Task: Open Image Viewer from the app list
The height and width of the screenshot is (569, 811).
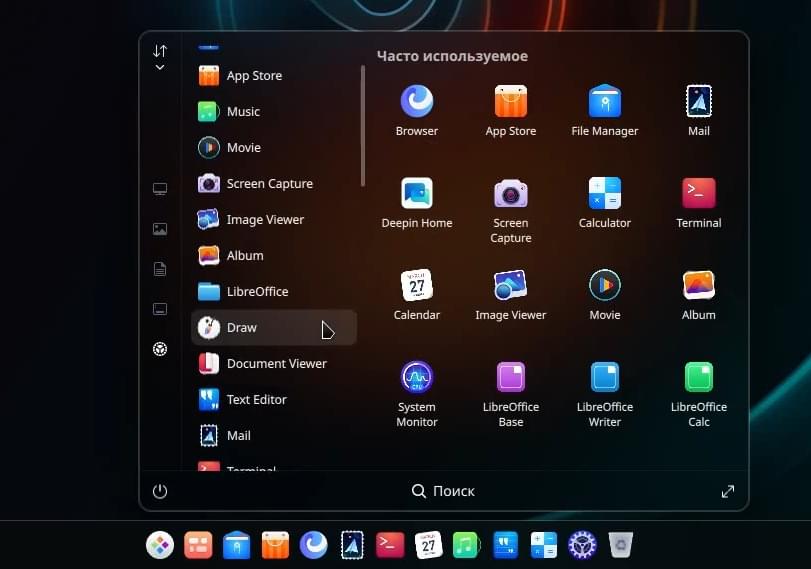Action: coord(274,219)
